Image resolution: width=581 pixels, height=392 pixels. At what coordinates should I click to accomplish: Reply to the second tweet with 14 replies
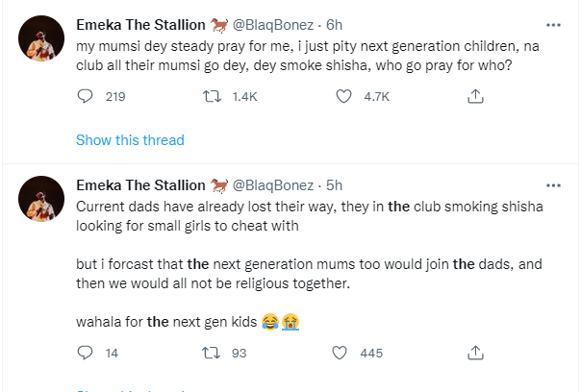85,353
